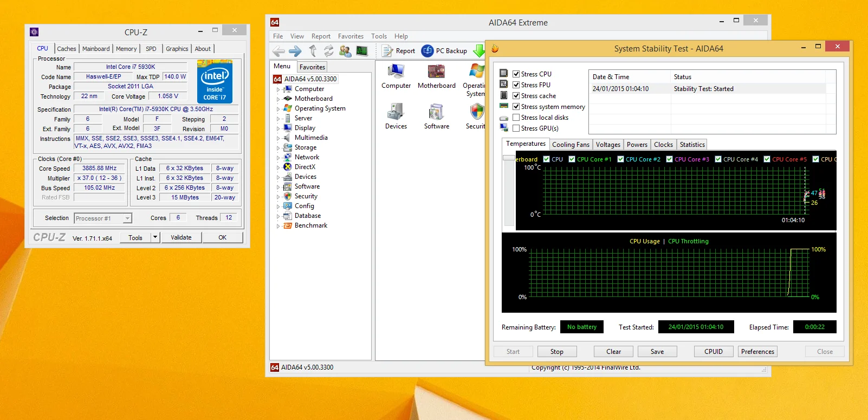Expand the Motherboard tree node

[x=278, y=99]
